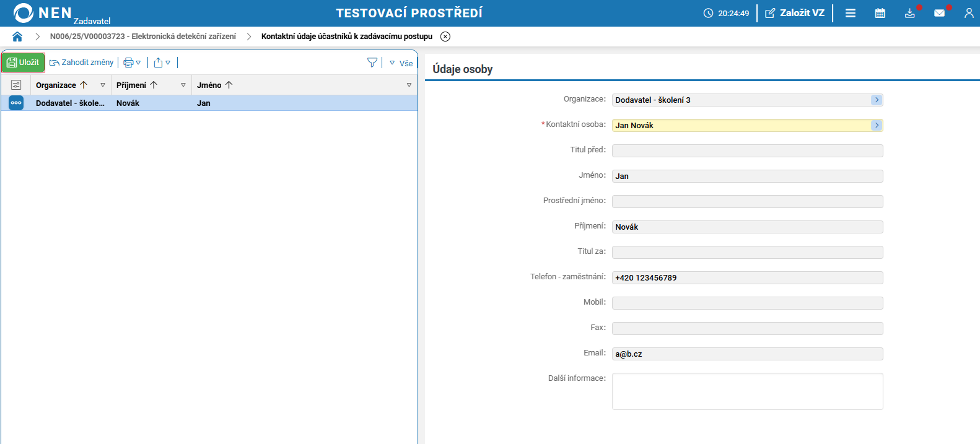Open the calendar icon in header

[880, 13]
